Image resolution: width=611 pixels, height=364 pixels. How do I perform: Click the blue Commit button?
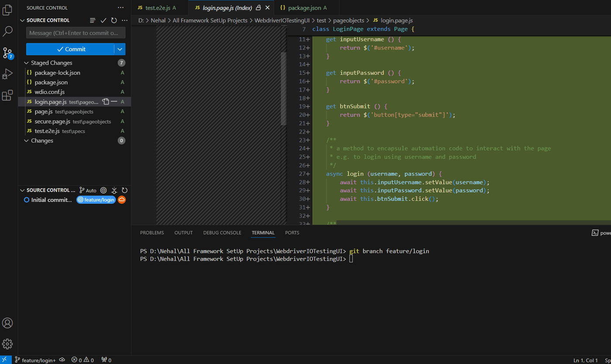(x=70, y=49)
